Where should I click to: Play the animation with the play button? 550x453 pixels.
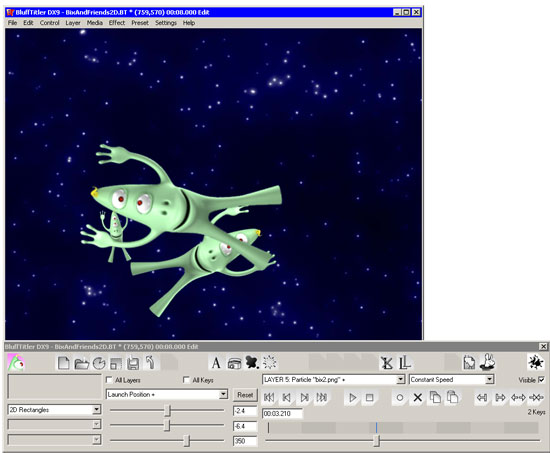click(x=353, y=398)
